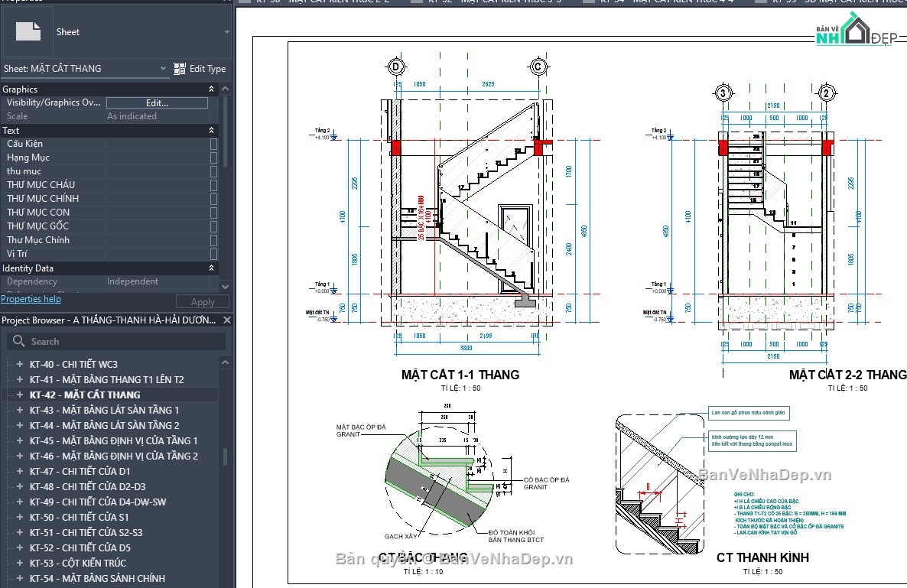
Task: Select view title MẶT CẮT 1-1 THANG
Action: click(x=460, y=375)
